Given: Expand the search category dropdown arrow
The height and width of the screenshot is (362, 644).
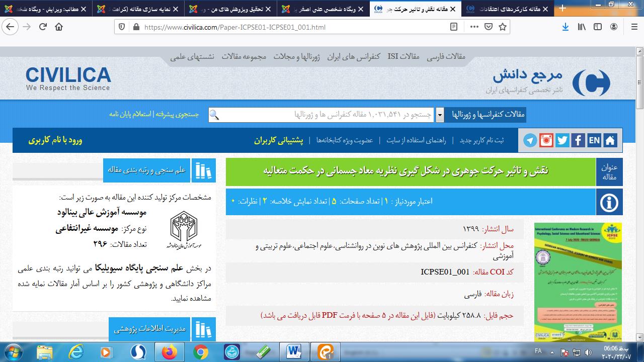Looking at the screenshot, I should pyautogui.click(x=440, y=115).
